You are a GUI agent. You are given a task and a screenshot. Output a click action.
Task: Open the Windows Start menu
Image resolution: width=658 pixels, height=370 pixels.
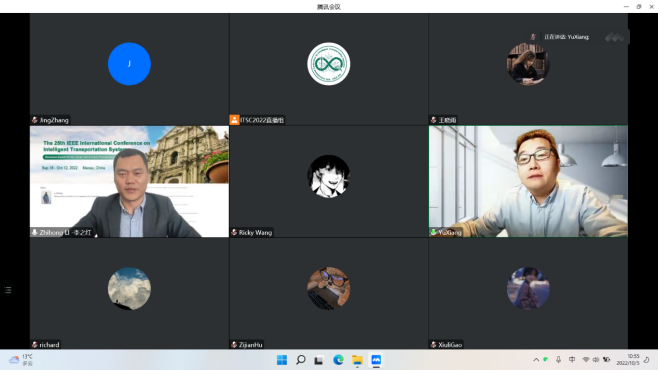click(282, 360)
